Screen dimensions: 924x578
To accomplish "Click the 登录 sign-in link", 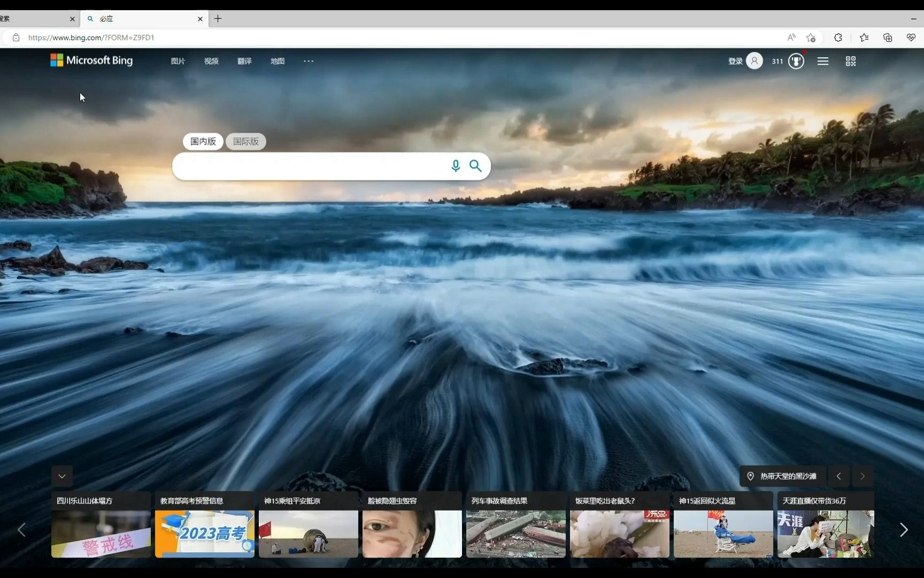I will (x=735, y=61).
